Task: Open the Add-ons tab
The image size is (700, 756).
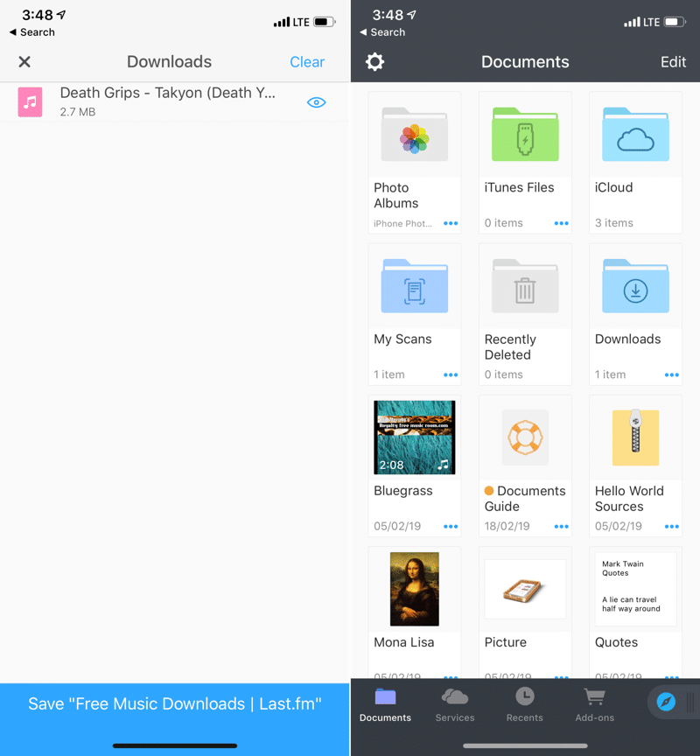Action: click(595, 704)
